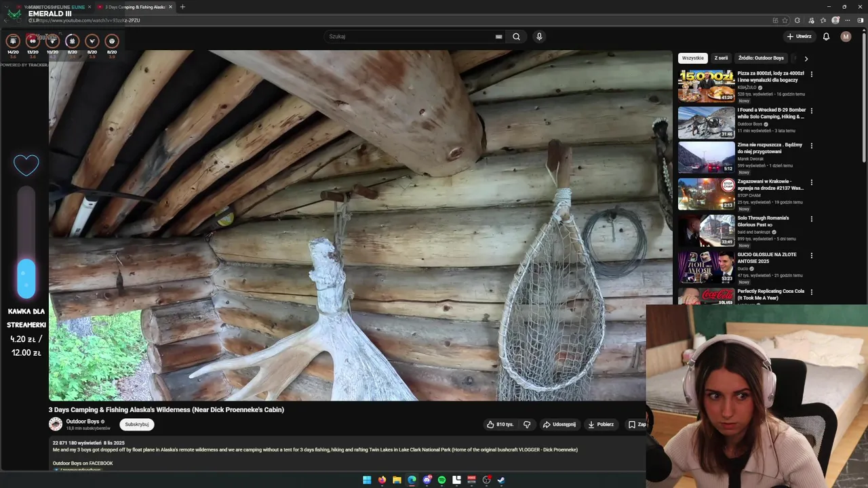Select the Źródło: Outdoor Boys filter chip
The width and height of the screenshot is (868, 488).
[x=761, y=58]
